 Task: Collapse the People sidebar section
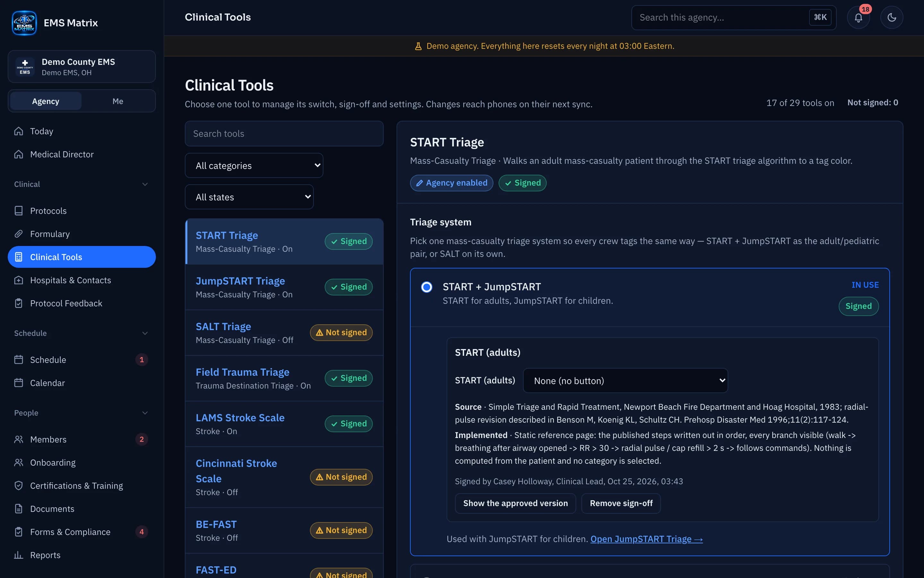(145, 413)
